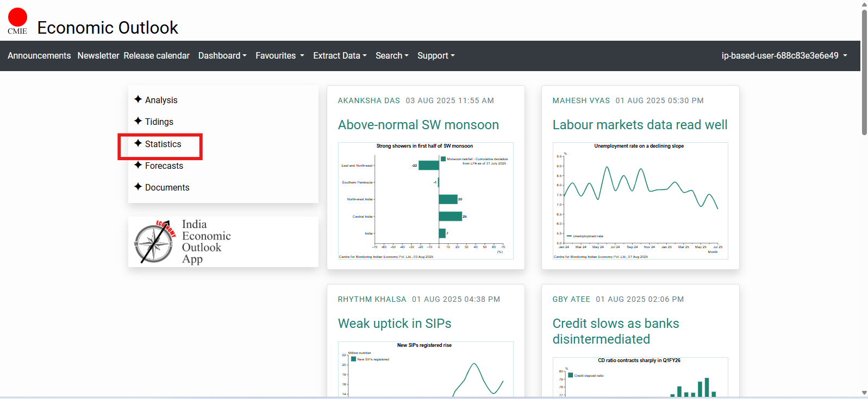Open the Above-normal SW monsoon article

click(418, 125)
